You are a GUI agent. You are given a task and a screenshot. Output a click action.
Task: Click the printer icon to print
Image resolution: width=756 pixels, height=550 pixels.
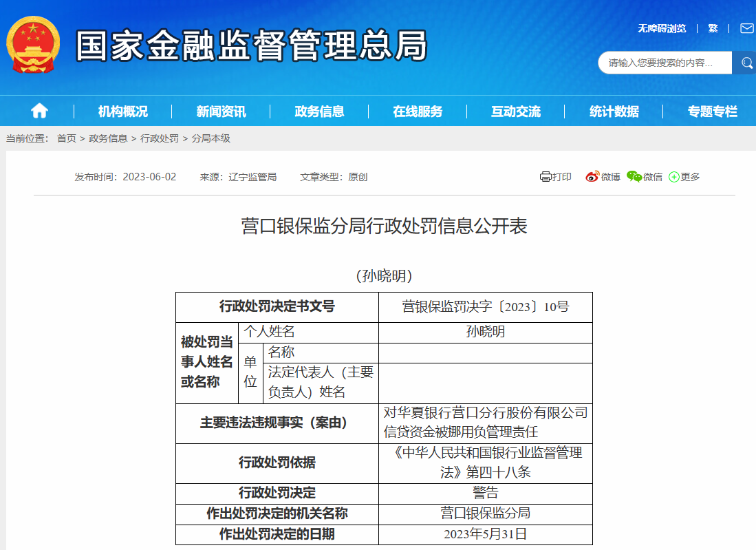click(x=546, y=177)
